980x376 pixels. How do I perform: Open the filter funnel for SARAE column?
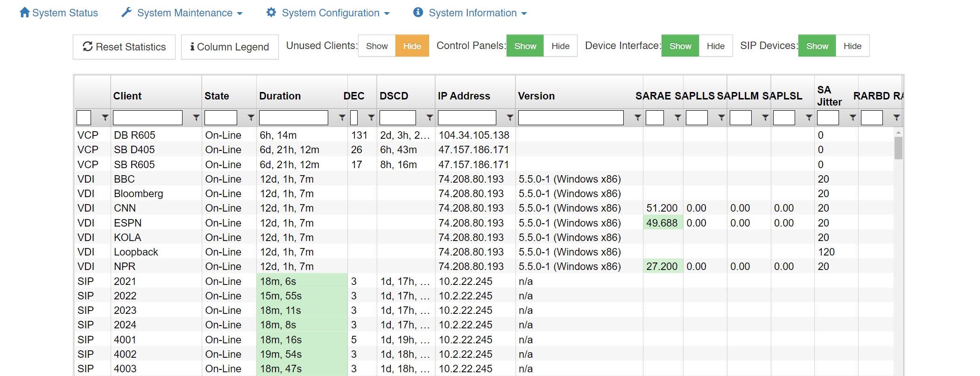click(677, 118)
